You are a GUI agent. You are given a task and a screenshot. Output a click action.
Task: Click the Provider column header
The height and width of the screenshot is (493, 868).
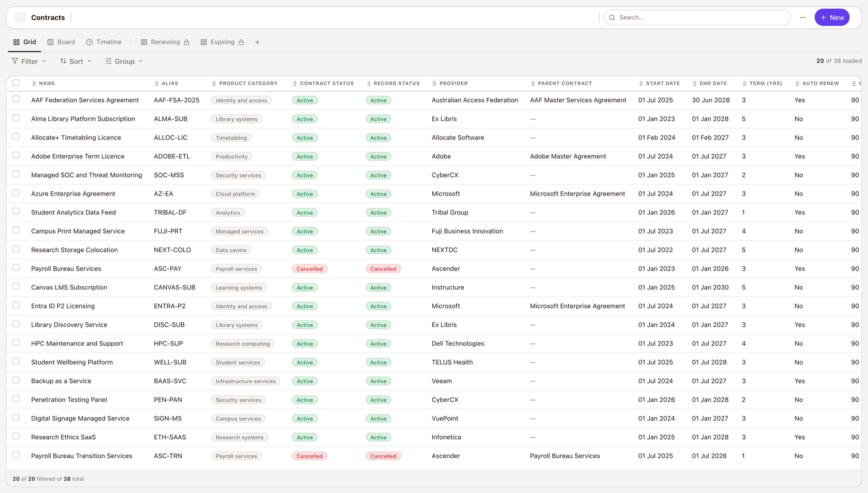(x=453, y=84)
